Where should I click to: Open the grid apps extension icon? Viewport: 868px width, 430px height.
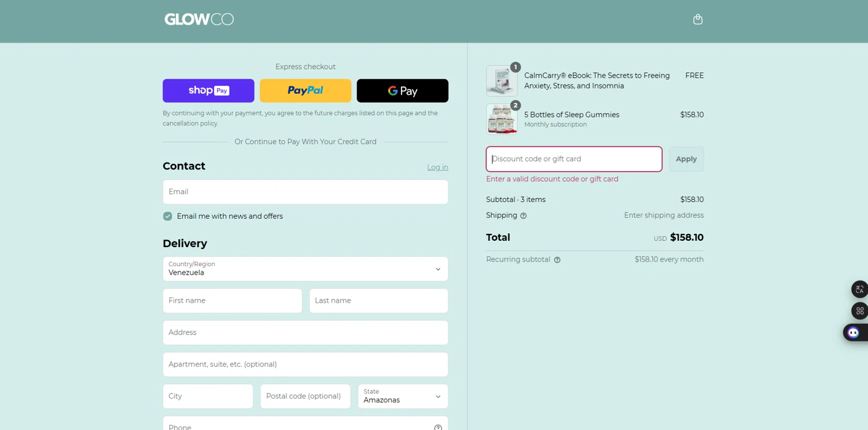pos(859,311)
